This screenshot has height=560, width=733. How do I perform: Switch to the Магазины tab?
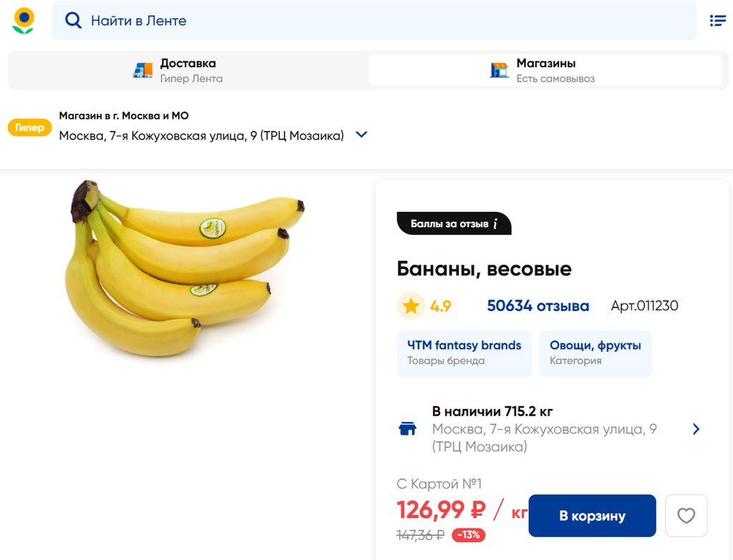pos(545,70)
